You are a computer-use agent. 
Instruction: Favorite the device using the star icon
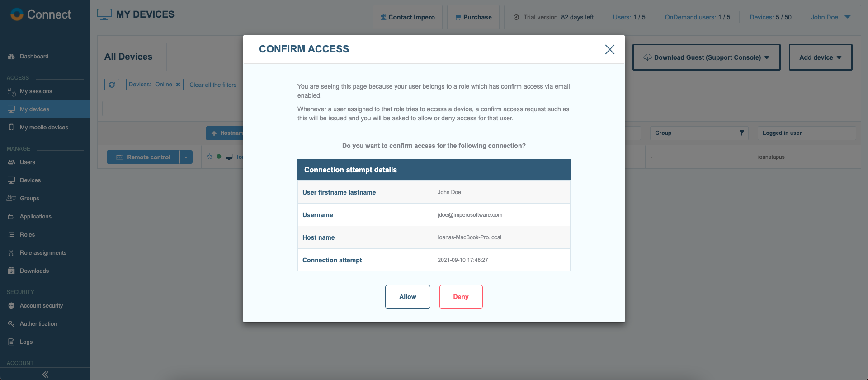209,156
